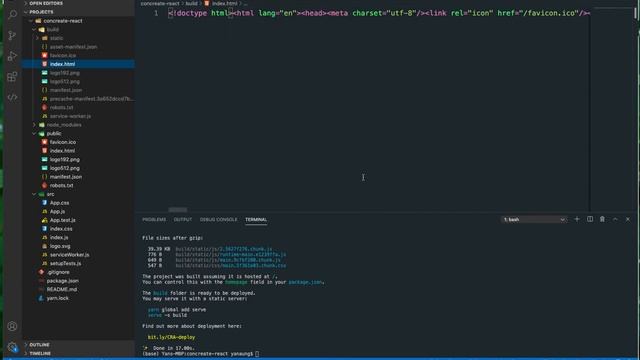Expand the Open Editors section
This screenshot has width=640, height=360.
click(46, 3)
